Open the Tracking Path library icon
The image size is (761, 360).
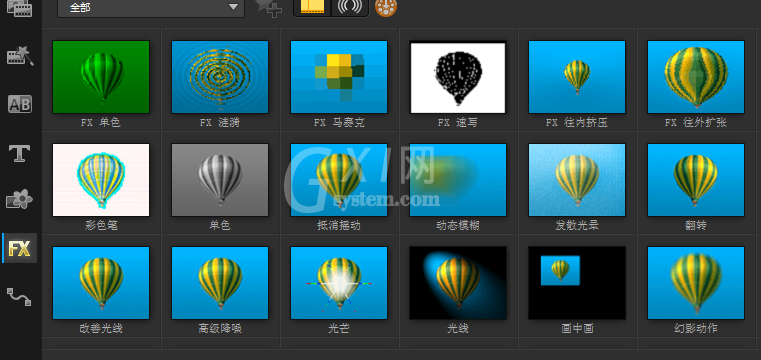19,297
